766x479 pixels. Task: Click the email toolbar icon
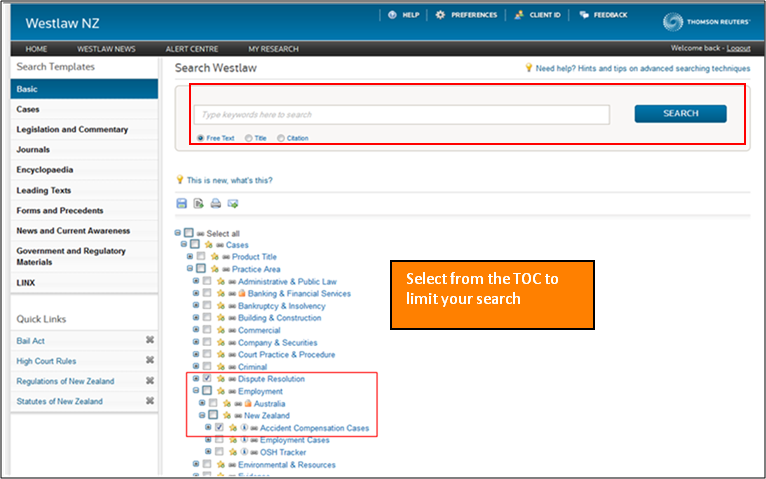pos(233,204)
